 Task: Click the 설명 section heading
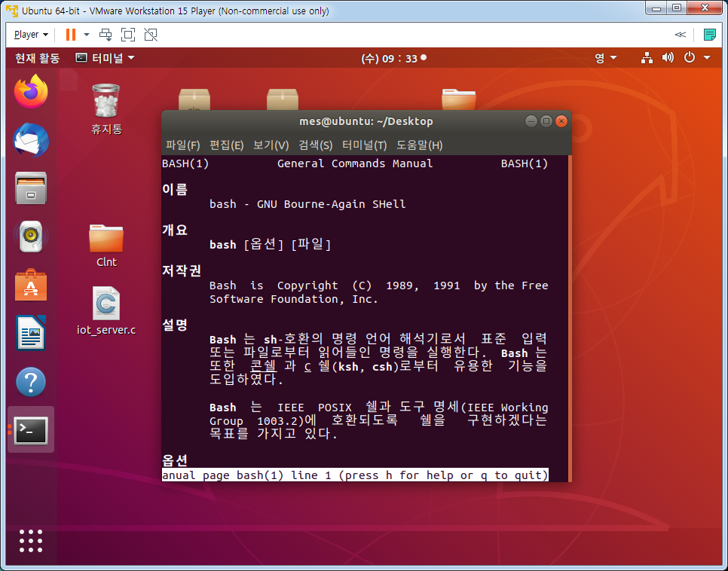(175, 325)
